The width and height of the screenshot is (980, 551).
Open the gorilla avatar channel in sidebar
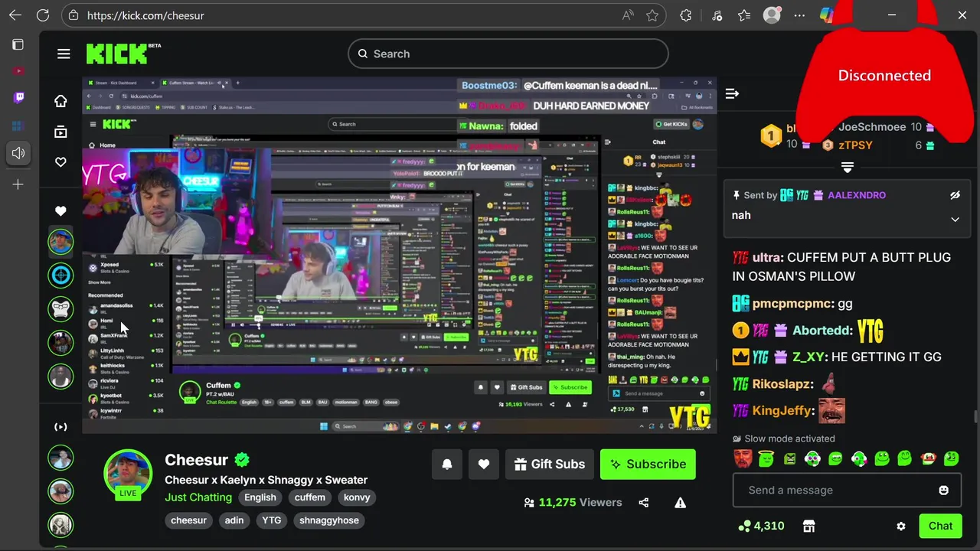60,308
